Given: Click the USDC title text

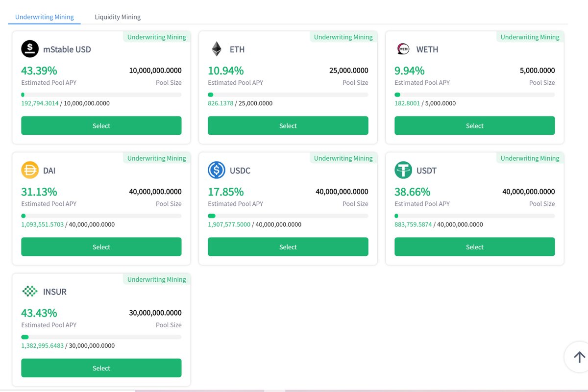Looking at the screenshot, I should coord(240,171).
